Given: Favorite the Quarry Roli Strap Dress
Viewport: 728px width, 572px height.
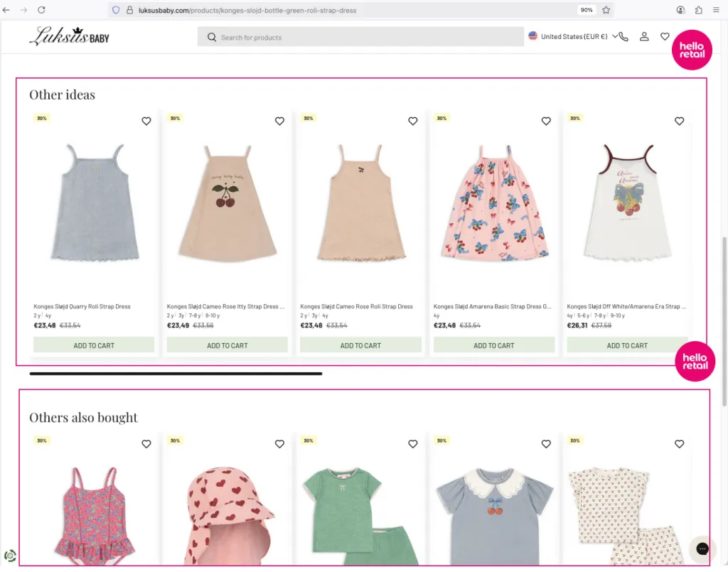Looking at the screenshot, I should coord(146,121).
